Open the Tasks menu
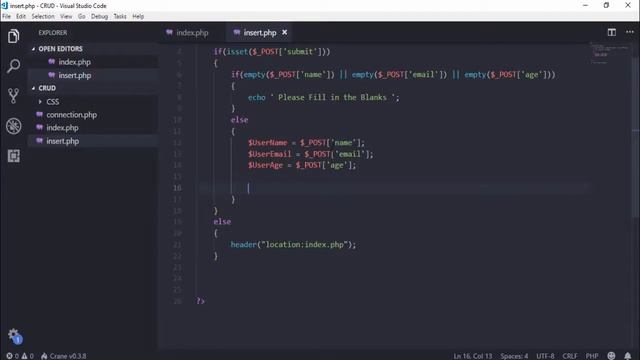640x360 pixels. tap(120, 16)
